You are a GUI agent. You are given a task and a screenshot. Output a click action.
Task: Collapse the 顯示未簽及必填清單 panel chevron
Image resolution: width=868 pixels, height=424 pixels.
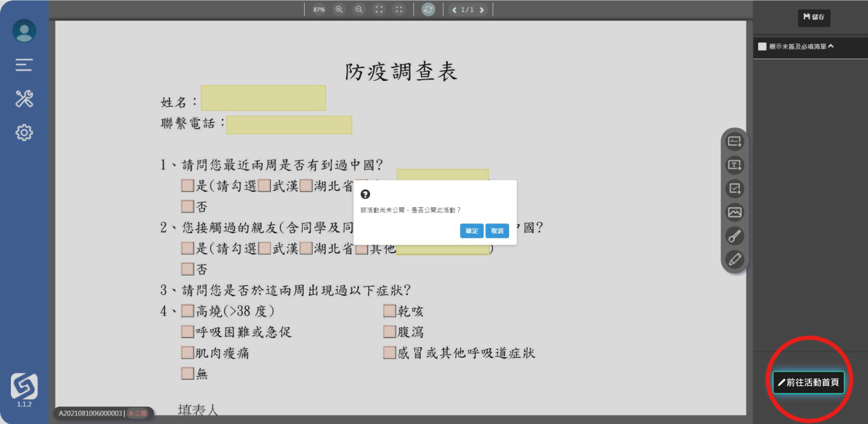coord(831,46)
